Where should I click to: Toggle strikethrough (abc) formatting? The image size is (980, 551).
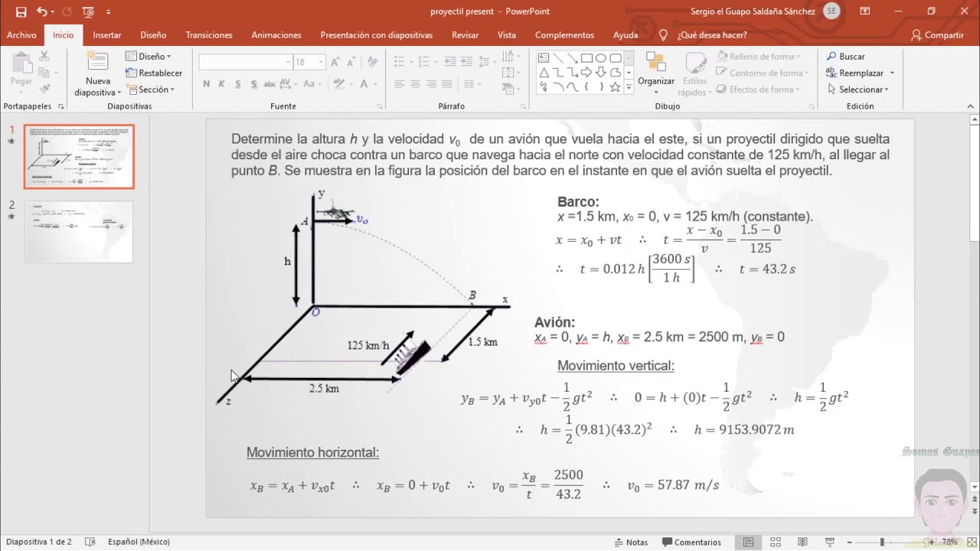click(x=269, y=84)
